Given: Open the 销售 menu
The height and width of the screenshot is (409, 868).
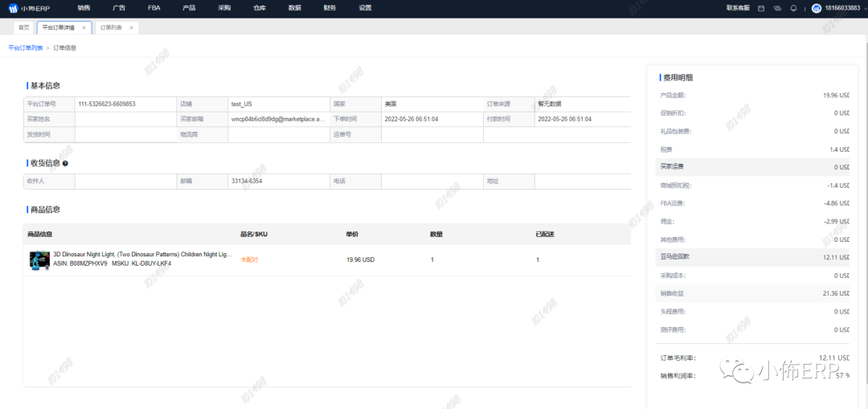Looking at the screenshot, I should 84,8.
